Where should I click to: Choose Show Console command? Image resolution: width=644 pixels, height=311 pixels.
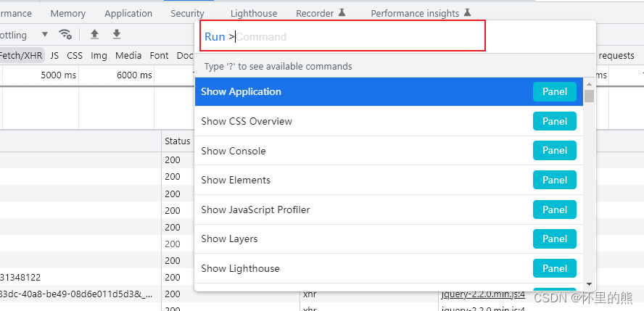pos(389,151)
